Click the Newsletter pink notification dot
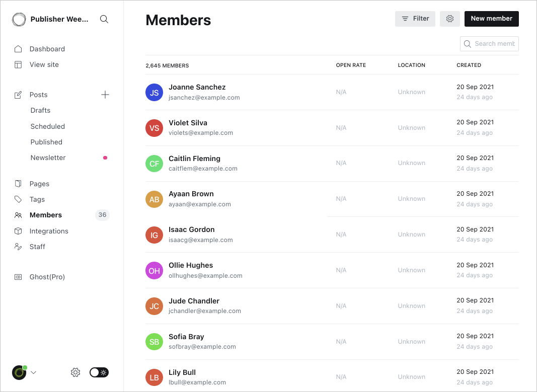This screenshot has height=392, width=537. pyautogui.click(x=105, y=158)
